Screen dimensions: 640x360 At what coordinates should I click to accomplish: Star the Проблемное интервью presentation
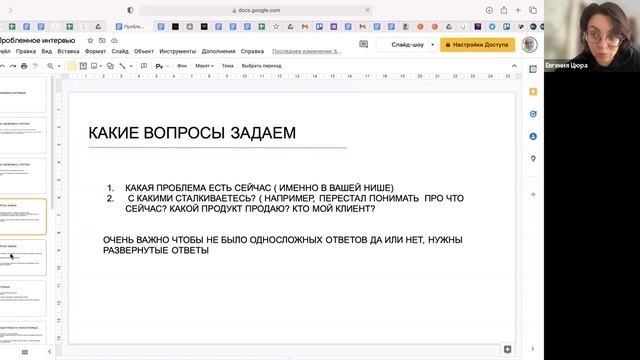coord(90,41)
